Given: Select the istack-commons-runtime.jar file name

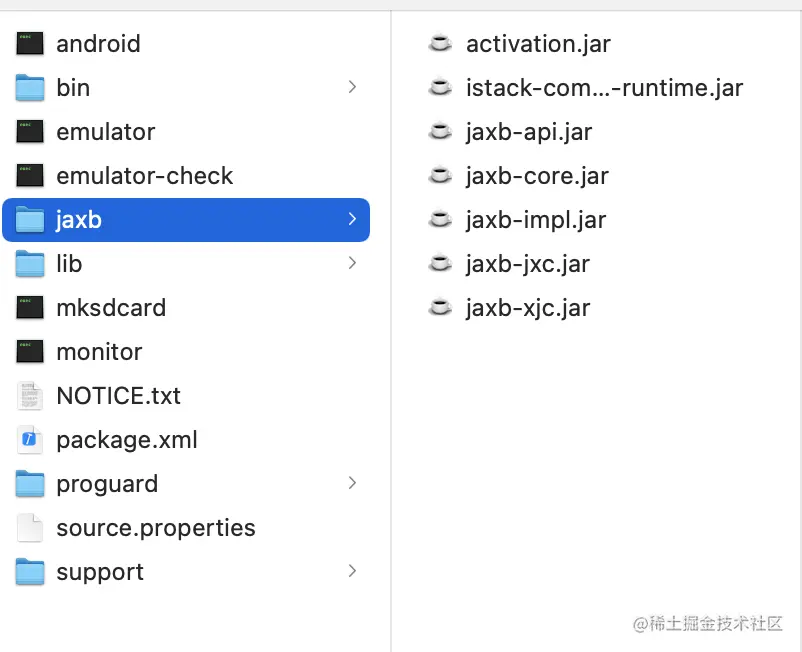Looking at the screenshot, I should click(604, 88).
